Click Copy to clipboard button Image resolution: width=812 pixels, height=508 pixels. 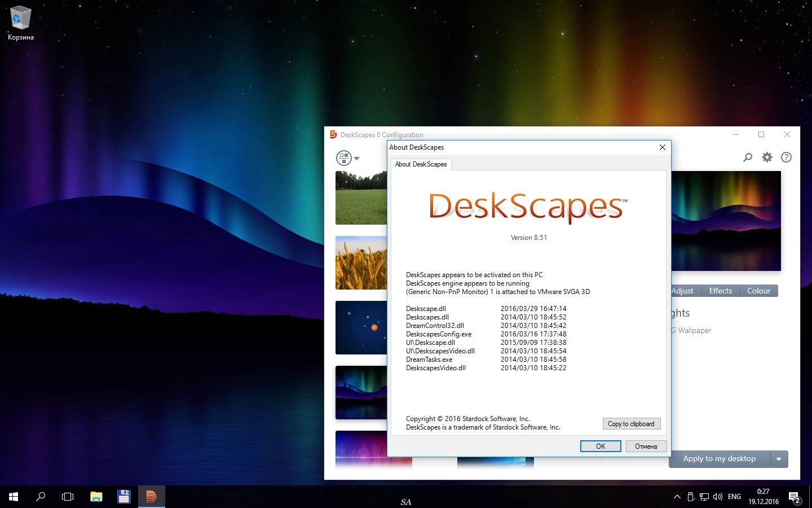[x=631, y=424]
